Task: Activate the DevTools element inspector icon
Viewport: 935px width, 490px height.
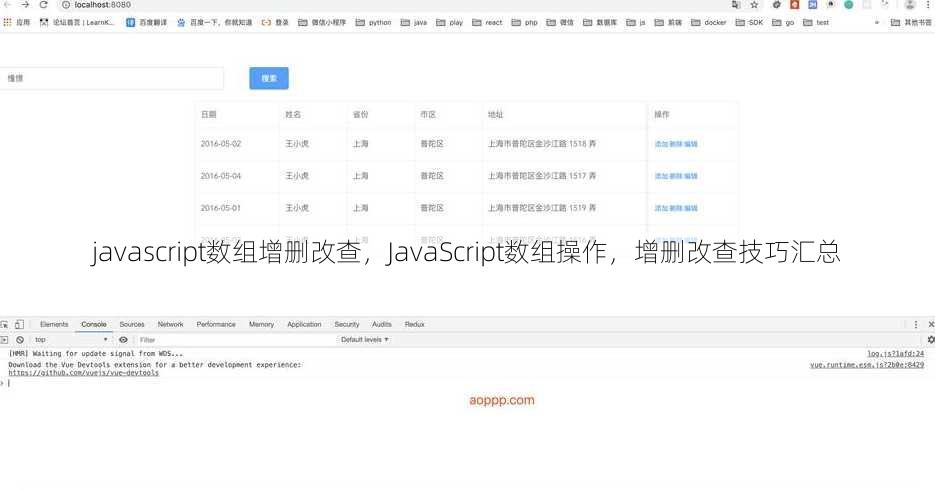Action: click(5, 324)
